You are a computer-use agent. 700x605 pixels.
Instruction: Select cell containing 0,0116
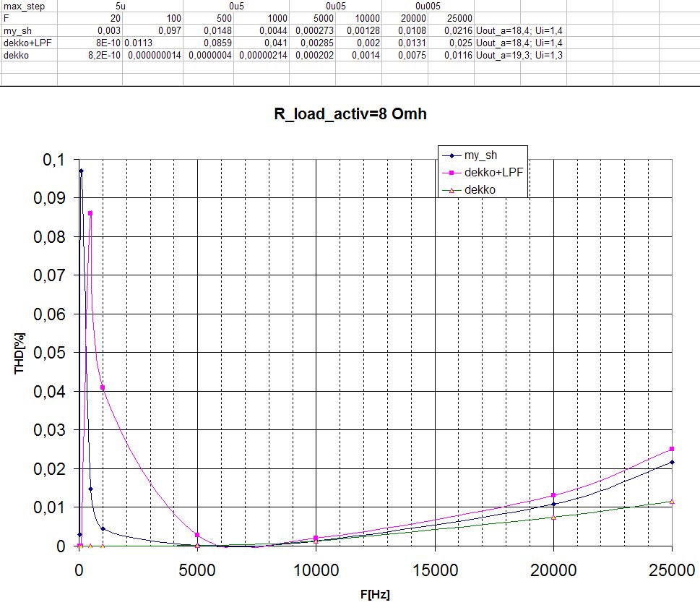(451, 56)
